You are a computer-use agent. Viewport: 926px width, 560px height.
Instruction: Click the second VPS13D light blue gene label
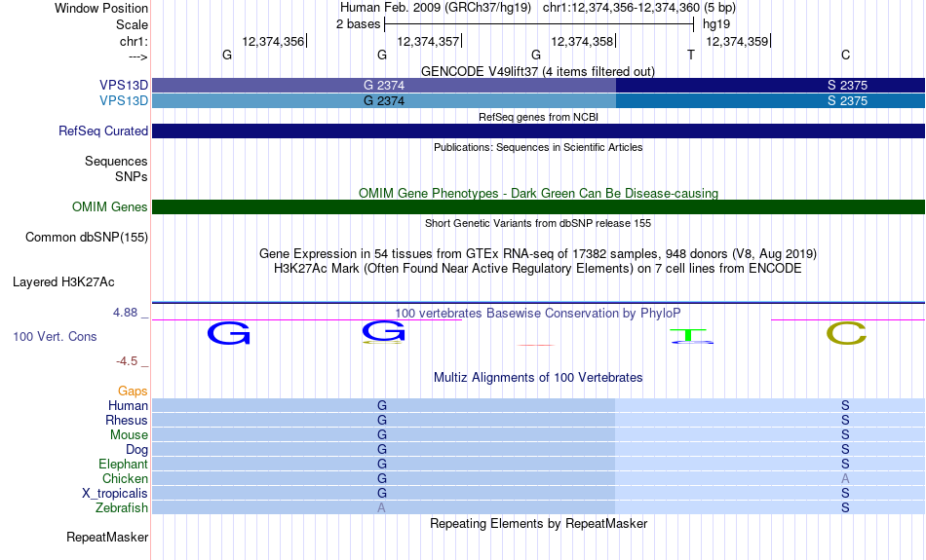pos(124,101)
